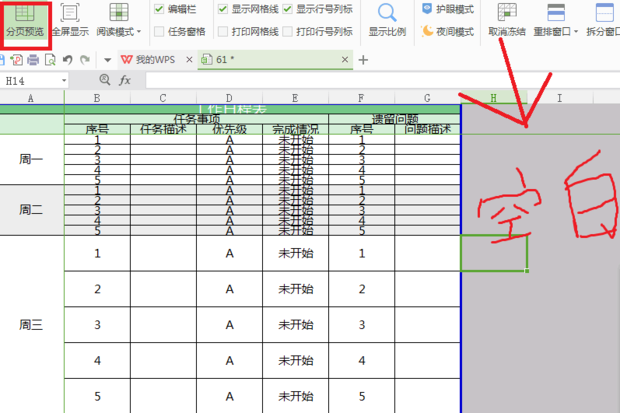Click the Name Box showing H14

(x=31, y=81)
